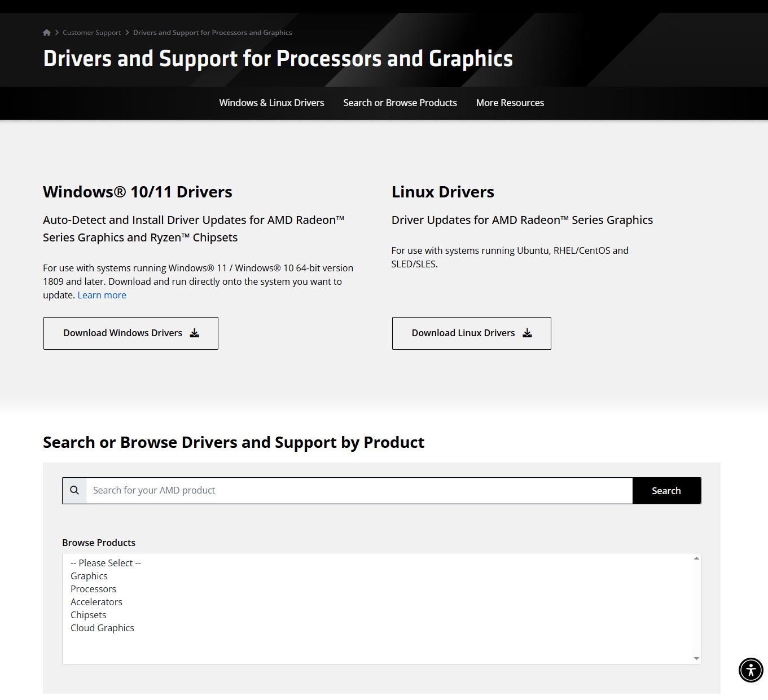Click the Windows® 10/11 Drivers heading

pos(138,192)
